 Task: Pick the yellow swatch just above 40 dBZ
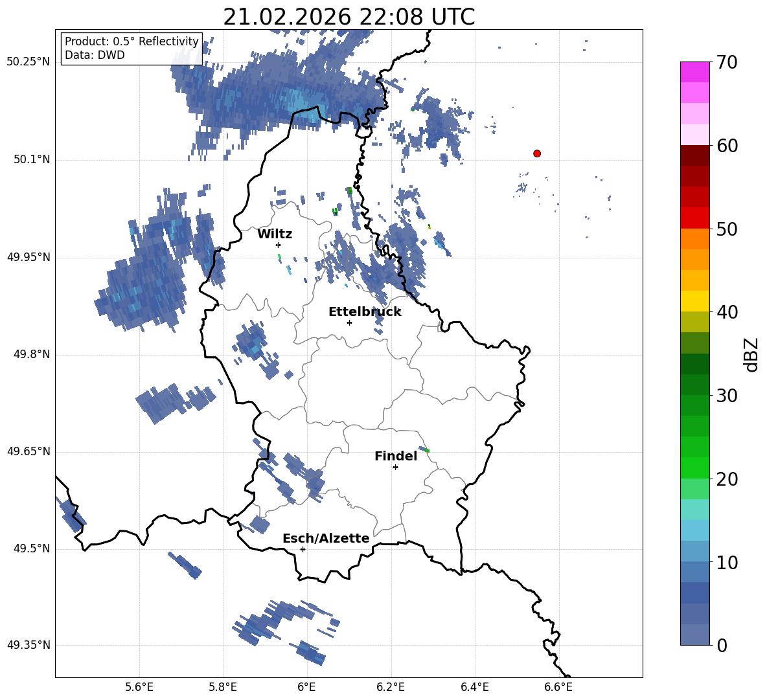(695, 302)
